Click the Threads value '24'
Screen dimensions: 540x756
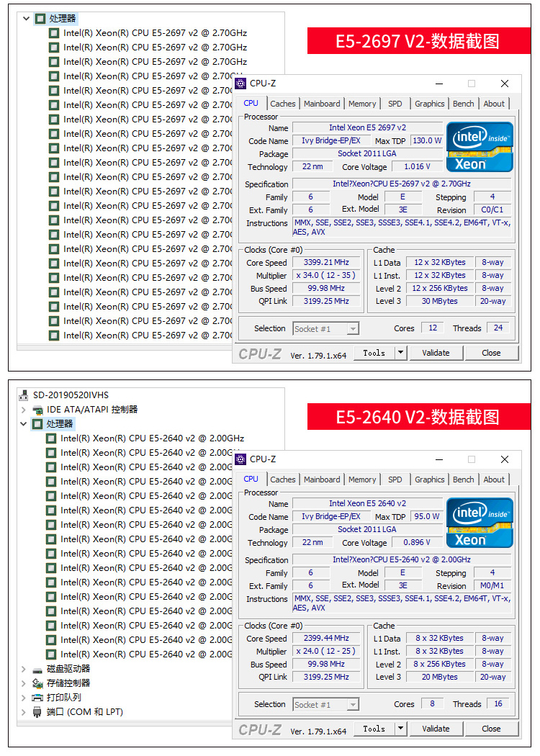[498, 328]
